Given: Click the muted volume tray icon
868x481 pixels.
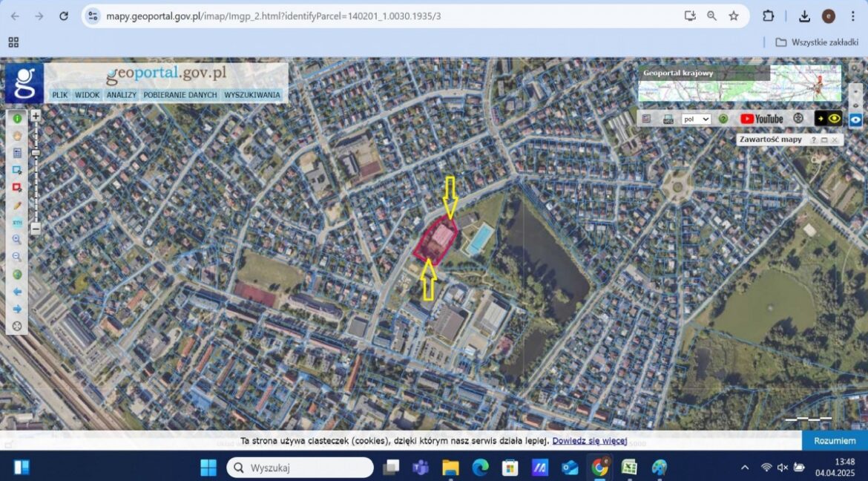Looking at the screenshot, I should click(x=783, y=467).
